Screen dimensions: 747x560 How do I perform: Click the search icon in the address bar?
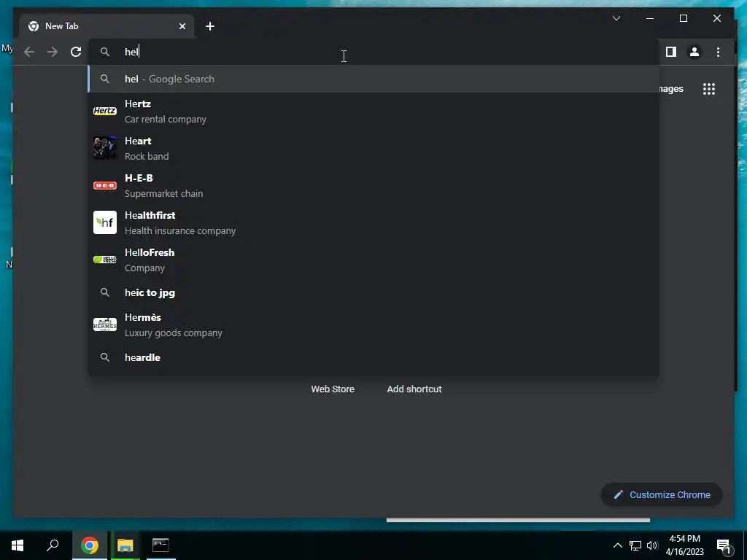coord(105,52)
